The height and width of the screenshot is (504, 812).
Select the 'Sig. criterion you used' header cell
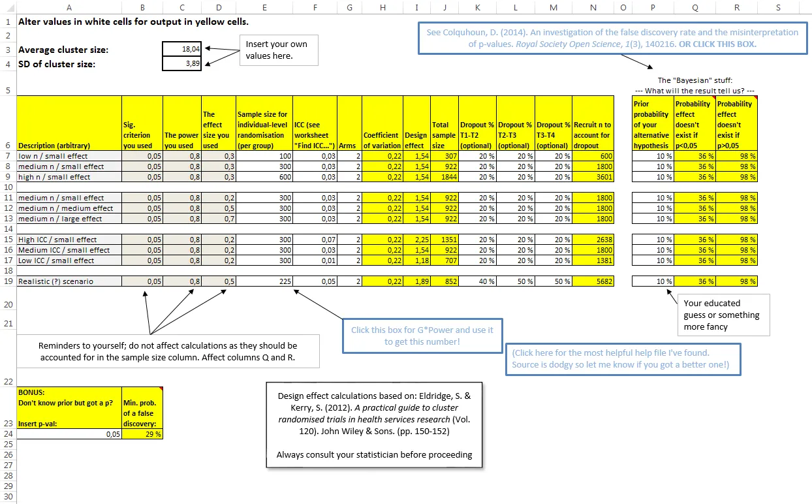tap(142, 123)
